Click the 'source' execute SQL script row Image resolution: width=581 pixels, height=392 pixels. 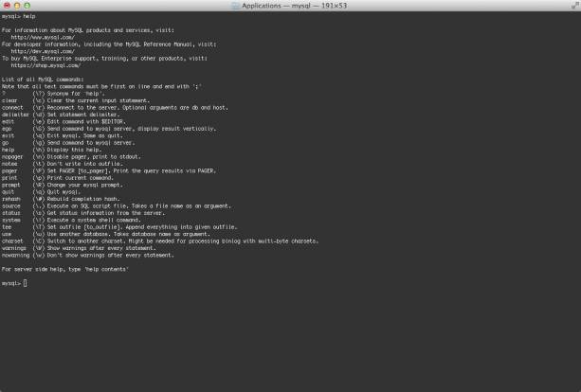[117, 206]
